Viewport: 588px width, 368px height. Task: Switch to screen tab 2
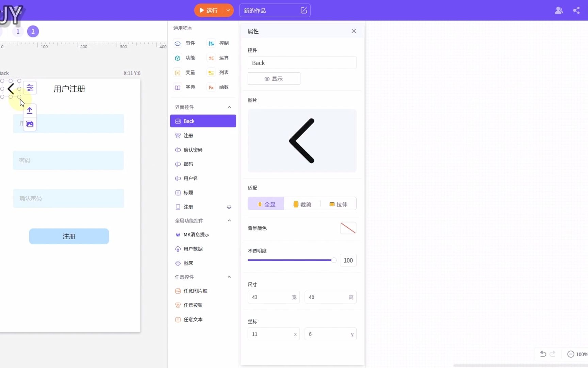(33, 32)
